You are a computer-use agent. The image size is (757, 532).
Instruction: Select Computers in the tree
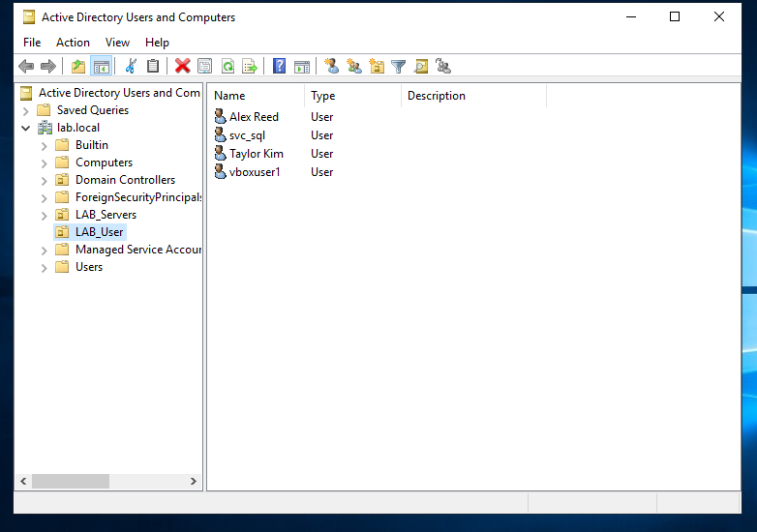point(104,163)
